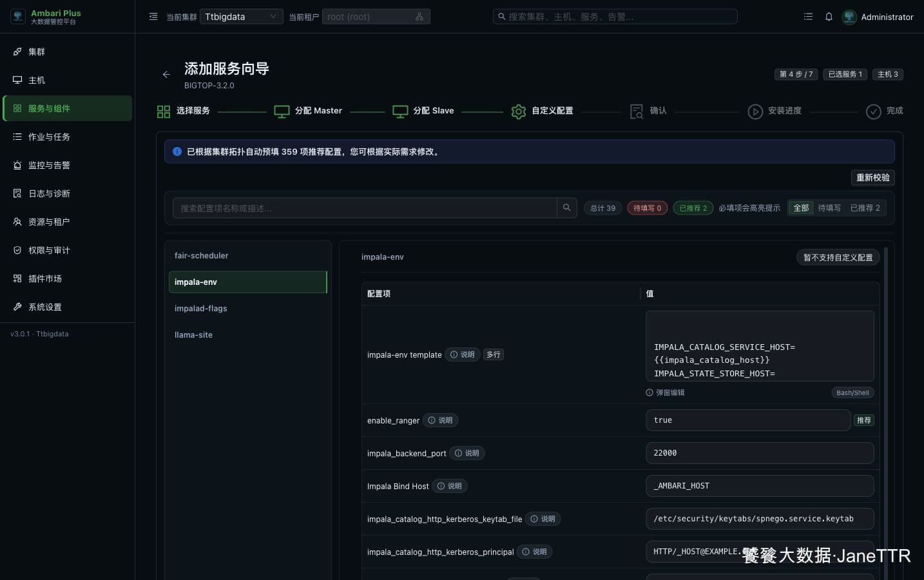Select llama-site config file
The height and width of the screenshot is (580, 924).
(x=248, y=335)
